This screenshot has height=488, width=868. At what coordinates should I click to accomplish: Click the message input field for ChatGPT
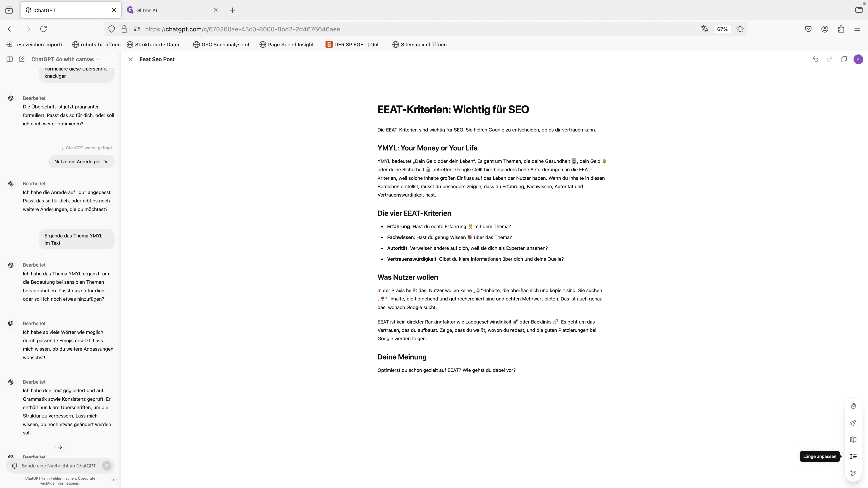coord(59,466)
